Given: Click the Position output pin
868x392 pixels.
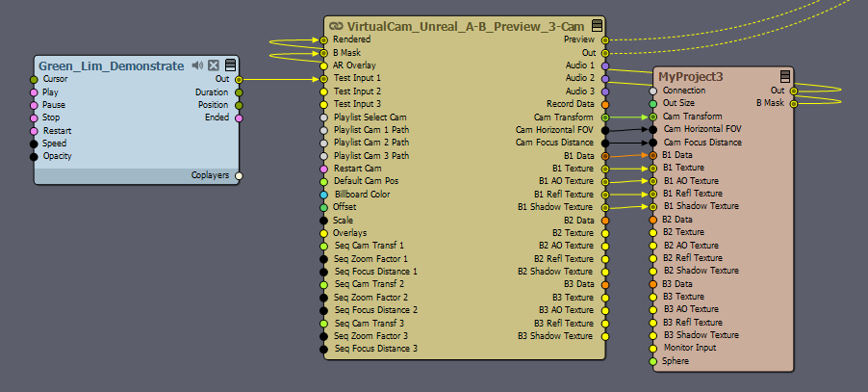Looking at the screenshot, I should tap(240, 105).
